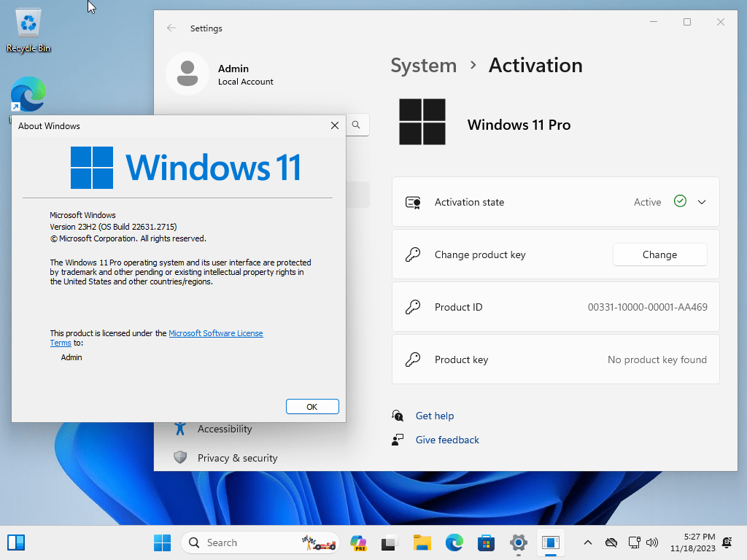The image size is (747, 560).
Task: Click the Change product key button
Action: 659,254
